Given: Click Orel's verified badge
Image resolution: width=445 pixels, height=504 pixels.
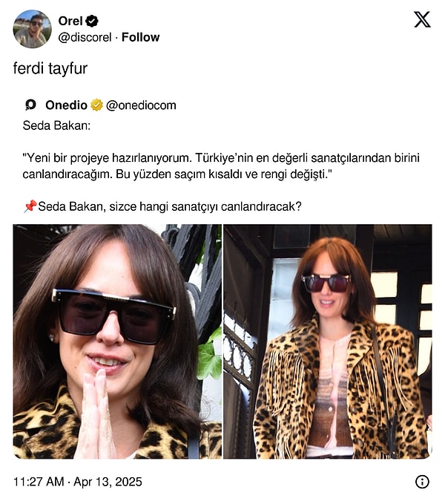Looking at the screenshot, I should (x=92, y=22).
